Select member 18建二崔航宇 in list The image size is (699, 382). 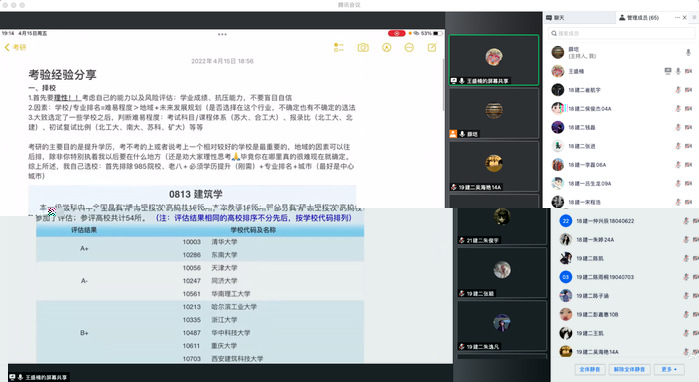[622, 90]
